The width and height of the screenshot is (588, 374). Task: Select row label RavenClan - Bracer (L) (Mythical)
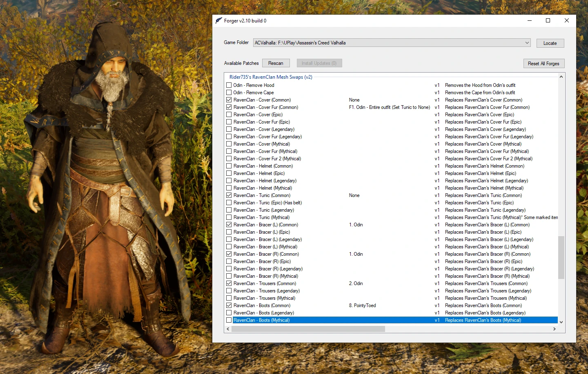(265, 247)
